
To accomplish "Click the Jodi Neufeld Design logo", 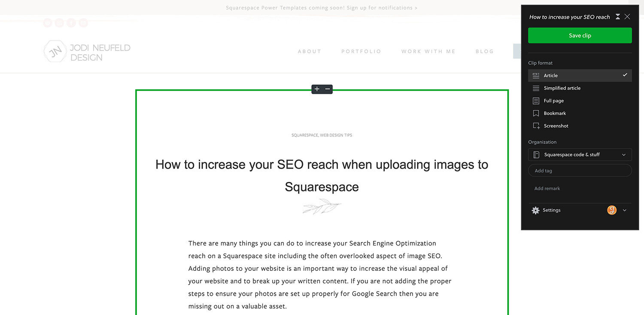I will point(87,52).
